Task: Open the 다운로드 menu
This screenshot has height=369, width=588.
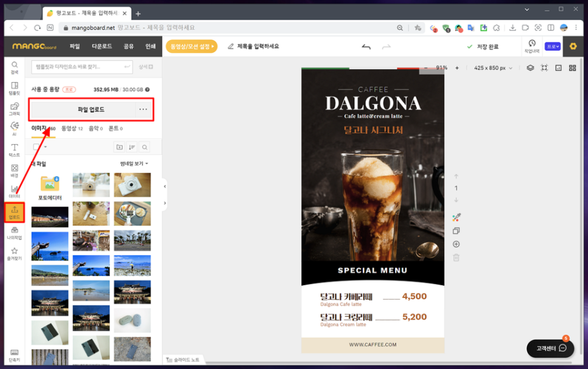Action: point(102,46)
